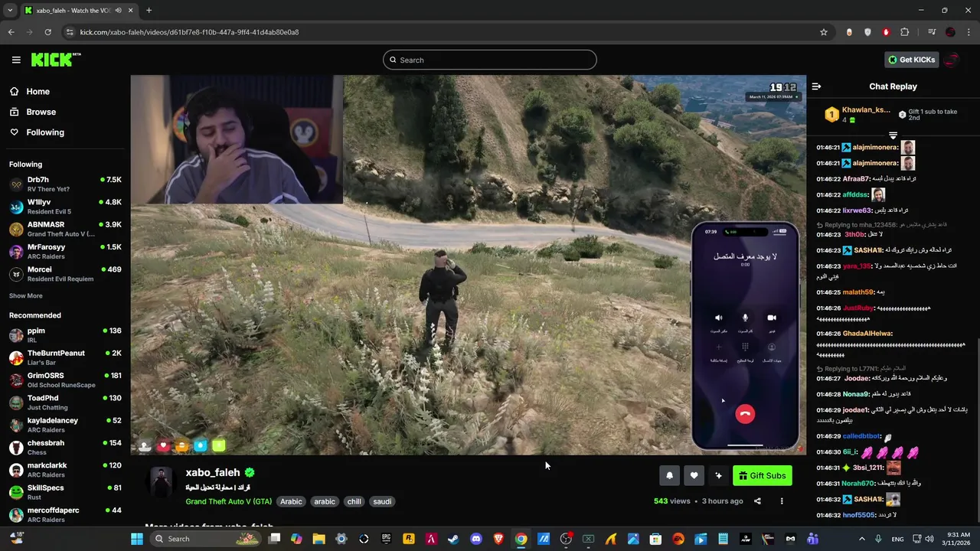Click Khawlan_ks top gifter entry
This screenshot has height=551, width=980.
(x=857, y=115)
